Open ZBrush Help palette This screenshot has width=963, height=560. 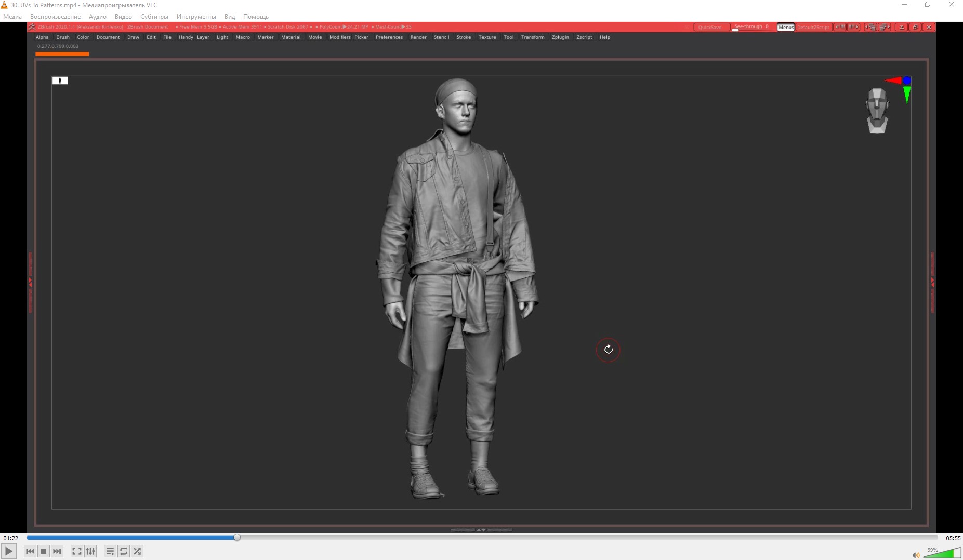pos(605,37)
